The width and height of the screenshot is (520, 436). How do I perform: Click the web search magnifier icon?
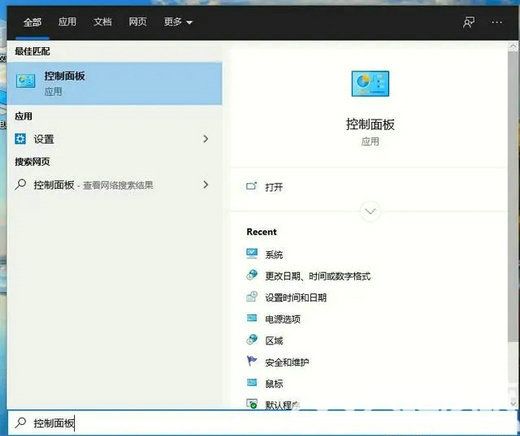20,184
